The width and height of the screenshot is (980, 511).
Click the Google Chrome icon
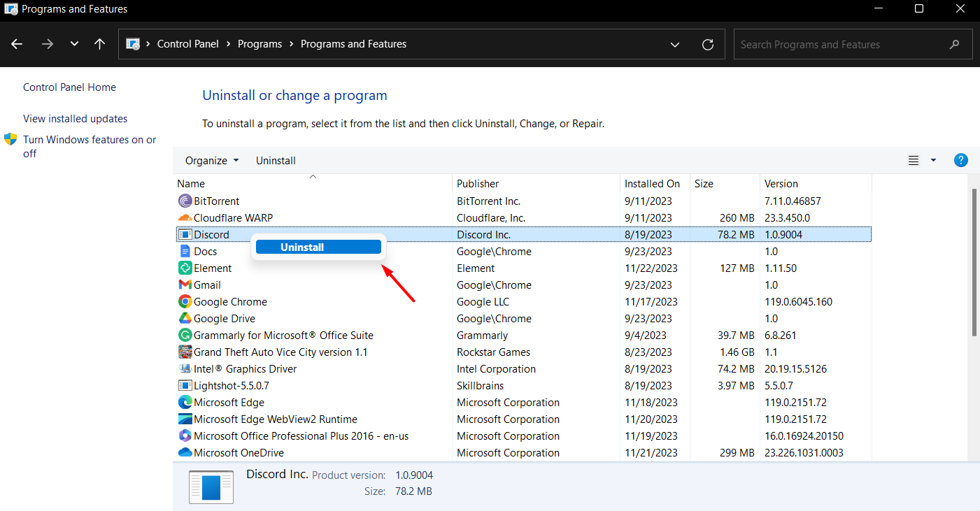(185, 302)
